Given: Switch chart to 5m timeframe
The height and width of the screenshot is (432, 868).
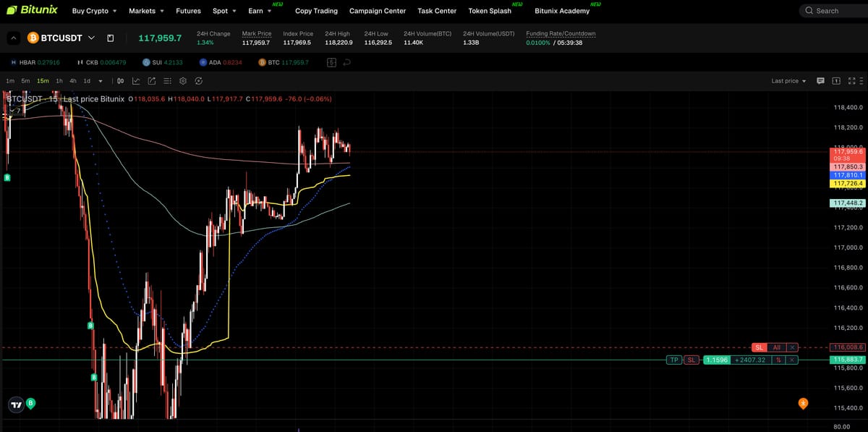Looking at the screenshot, I should (25, 81).
